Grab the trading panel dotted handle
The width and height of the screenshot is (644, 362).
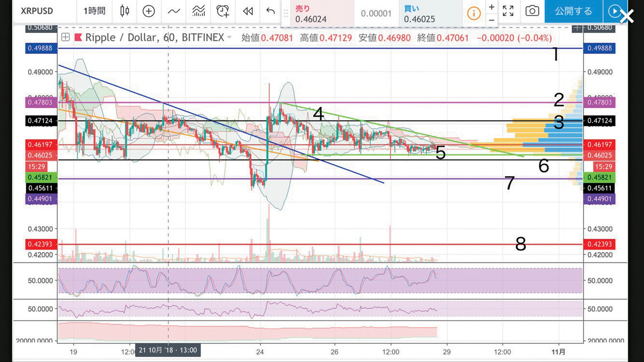[286, 13]
